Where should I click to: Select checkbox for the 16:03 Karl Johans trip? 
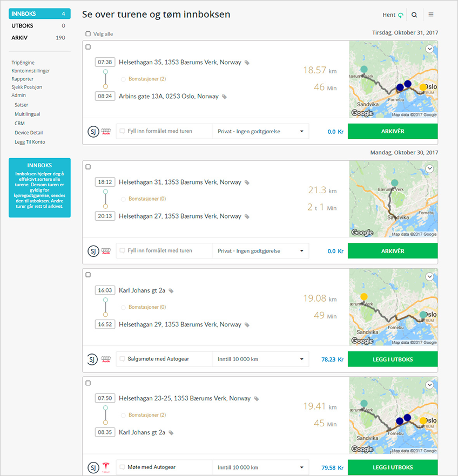coord(88,275)
